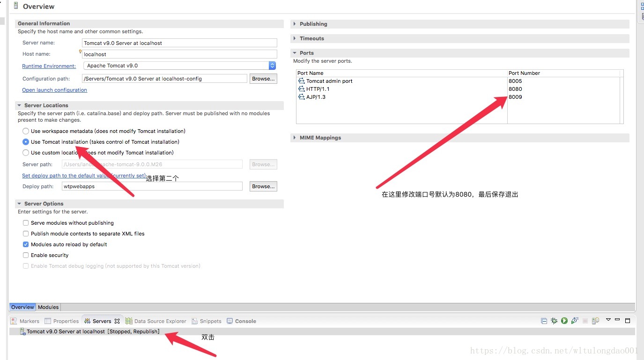Screen dimensions: 644x360
Task: Open the Console view tab
Action: point(241,321)
